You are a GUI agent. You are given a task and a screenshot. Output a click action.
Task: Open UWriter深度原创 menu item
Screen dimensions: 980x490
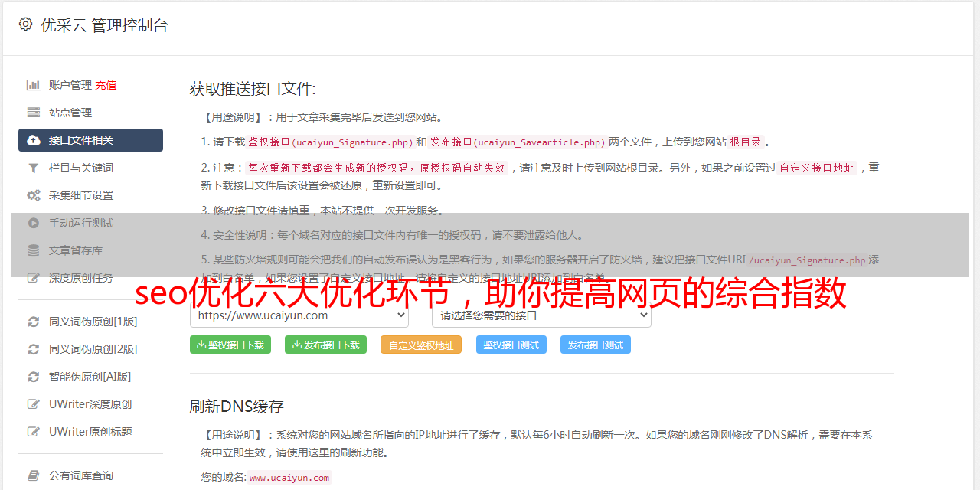click(x=90, y=404)
